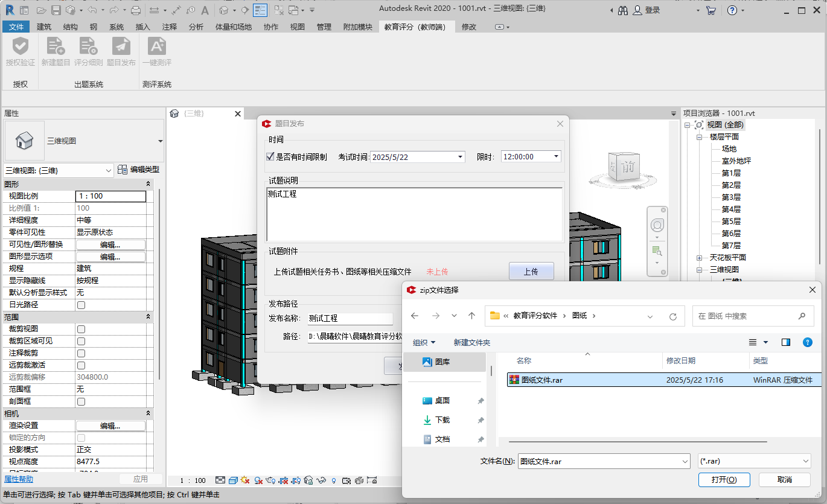The width and height of the screenshot is (827, 504).
Task: Click the 属性帮助 link
Action: (19, 479)
